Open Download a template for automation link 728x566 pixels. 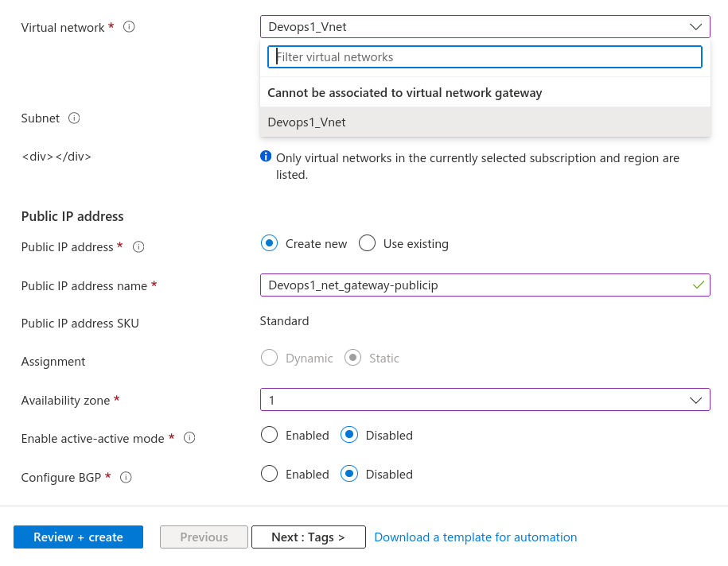coord(475,537)
